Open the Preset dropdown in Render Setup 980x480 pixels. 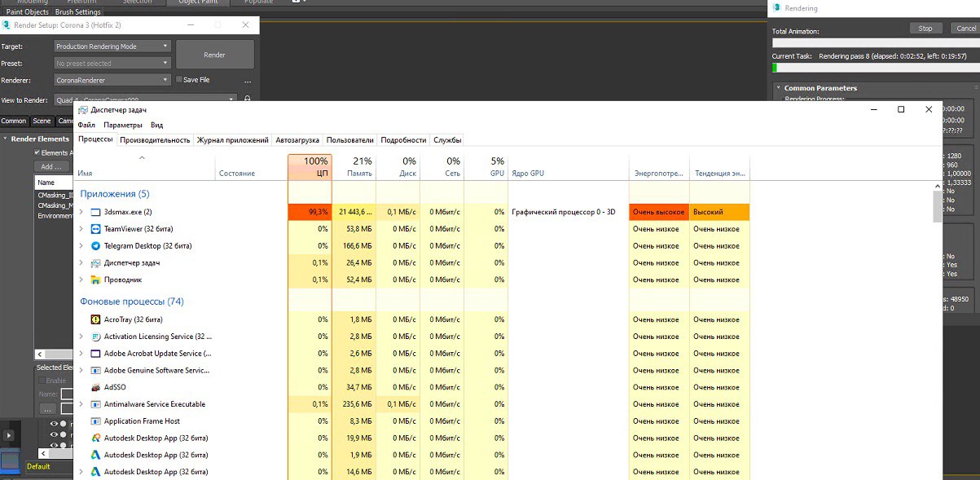pyautogui.click(x=112, y=63)
